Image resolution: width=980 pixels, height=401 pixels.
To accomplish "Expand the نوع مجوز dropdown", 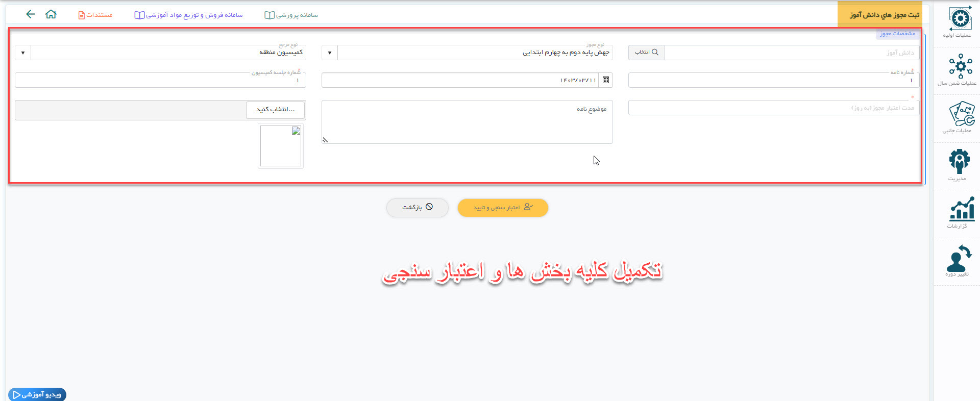I will tap(330, 53).
